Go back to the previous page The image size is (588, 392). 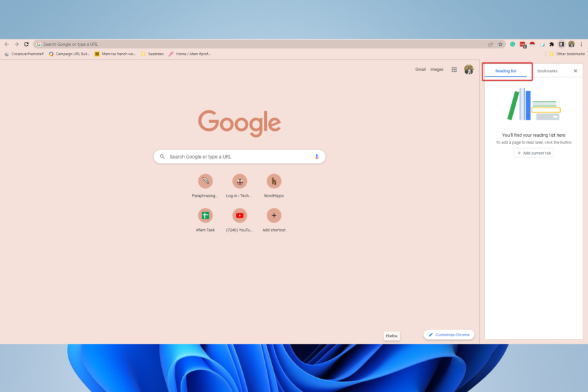coord(7,45)
